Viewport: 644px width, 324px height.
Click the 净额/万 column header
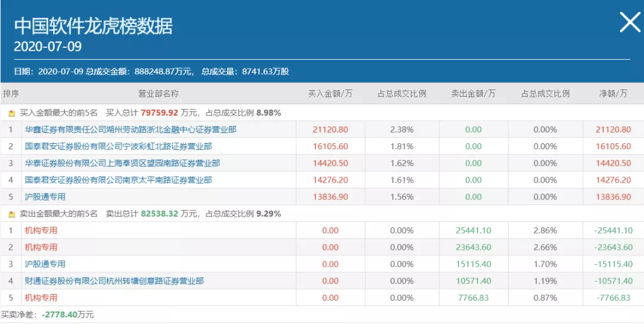(x=613, y=94)
